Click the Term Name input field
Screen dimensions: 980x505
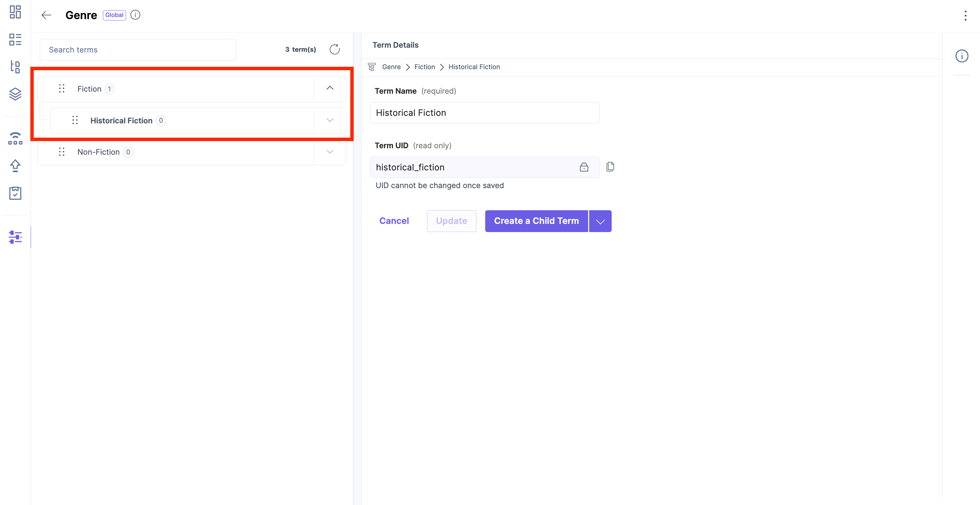pos(484,113)
